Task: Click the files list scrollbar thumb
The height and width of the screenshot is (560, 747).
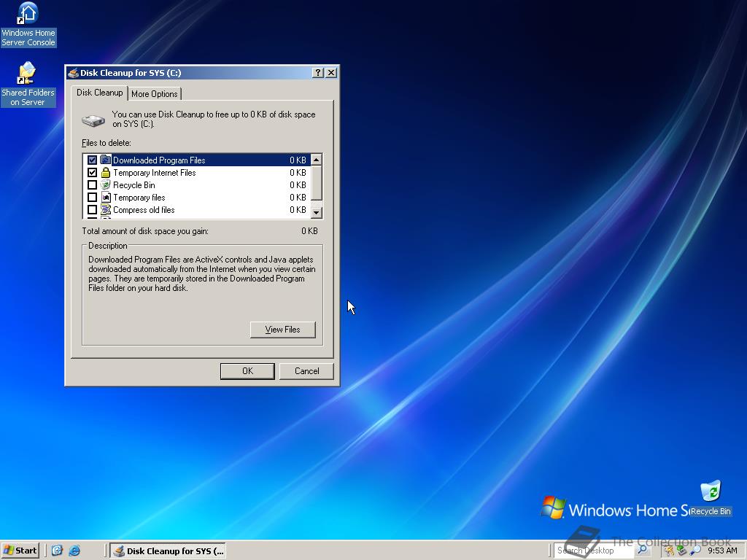Action: click(x=317, y=183)
